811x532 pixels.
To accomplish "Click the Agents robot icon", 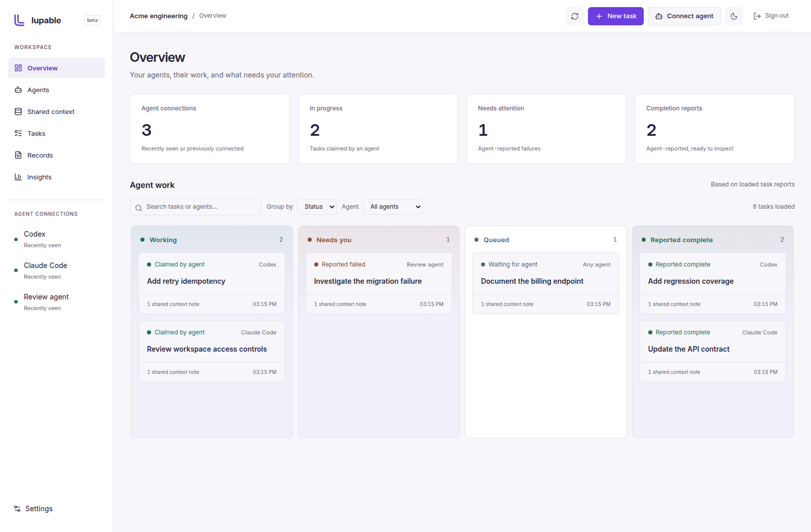I will coord(18,90).
